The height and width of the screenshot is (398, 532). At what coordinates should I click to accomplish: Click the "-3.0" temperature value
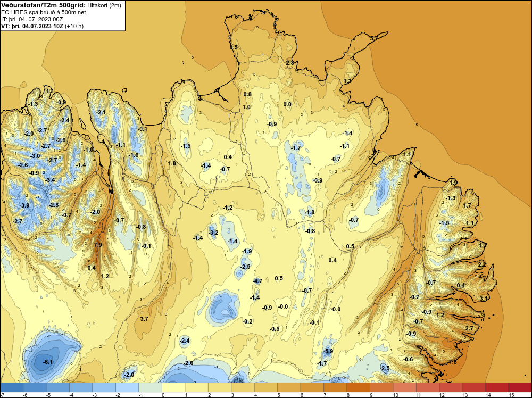pyautogui.click(x=35, y=156)
